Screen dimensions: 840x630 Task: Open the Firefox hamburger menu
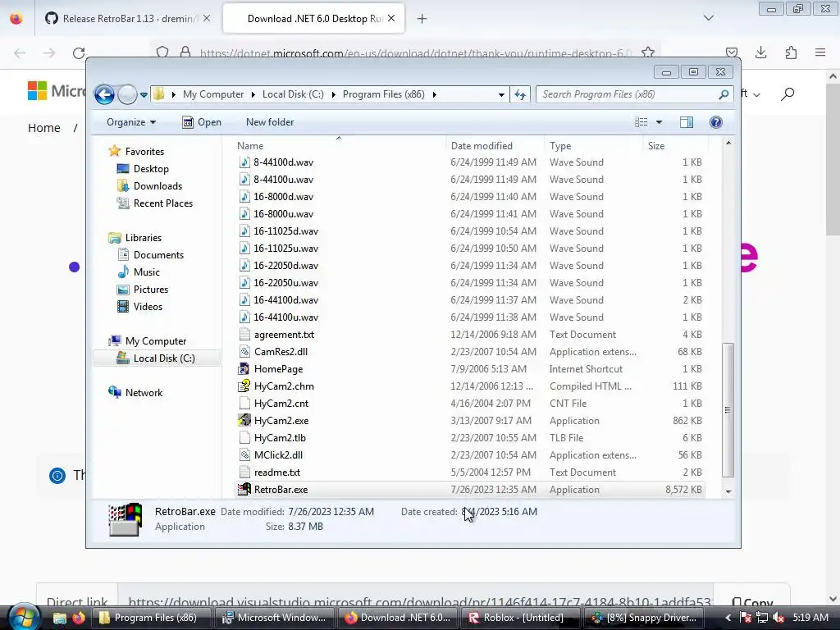(x=820, y=52)
